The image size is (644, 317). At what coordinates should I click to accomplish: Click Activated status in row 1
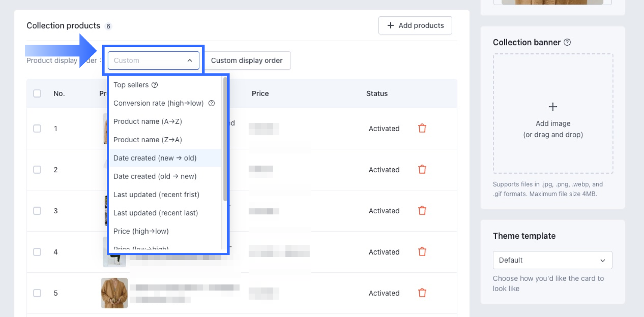click(x=384, y=129)
